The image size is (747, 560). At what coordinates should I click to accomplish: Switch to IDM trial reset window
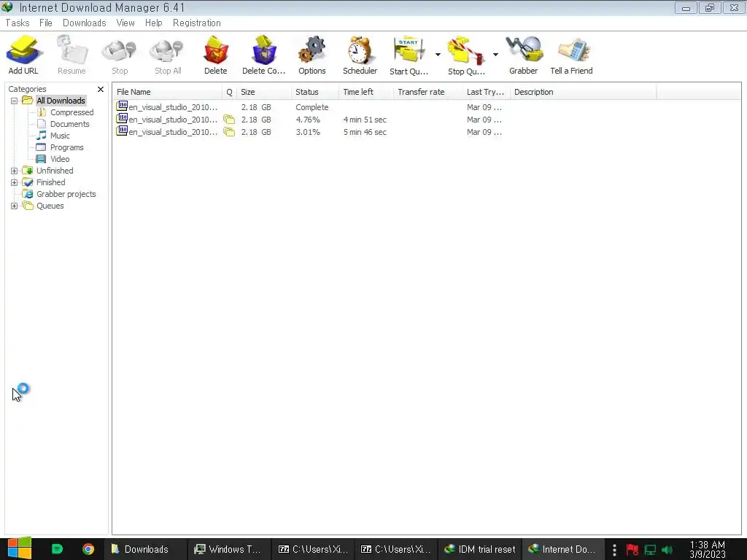click(480, 549)
